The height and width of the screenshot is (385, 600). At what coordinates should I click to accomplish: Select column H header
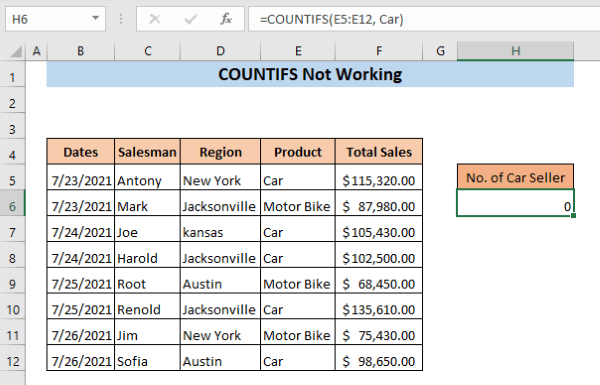515,51
